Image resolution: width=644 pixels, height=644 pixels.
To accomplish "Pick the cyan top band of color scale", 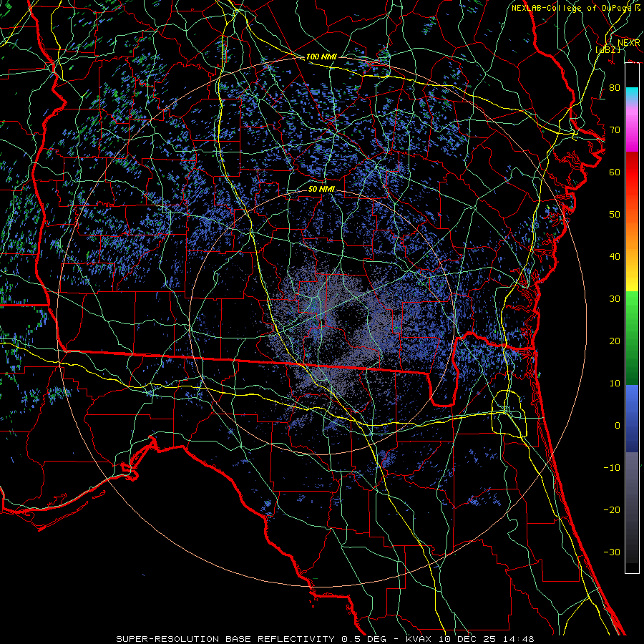I will point(632,94).
